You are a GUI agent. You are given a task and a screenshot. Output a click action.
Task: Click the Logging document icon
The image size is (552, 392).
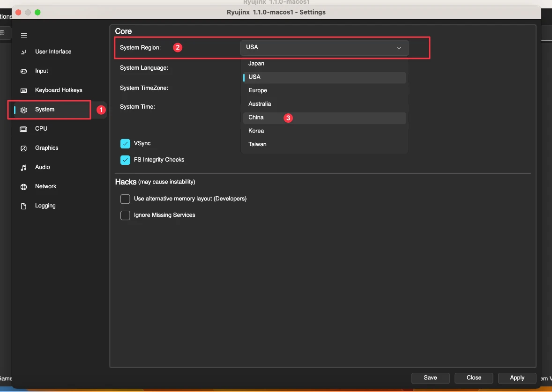[23, 206]
